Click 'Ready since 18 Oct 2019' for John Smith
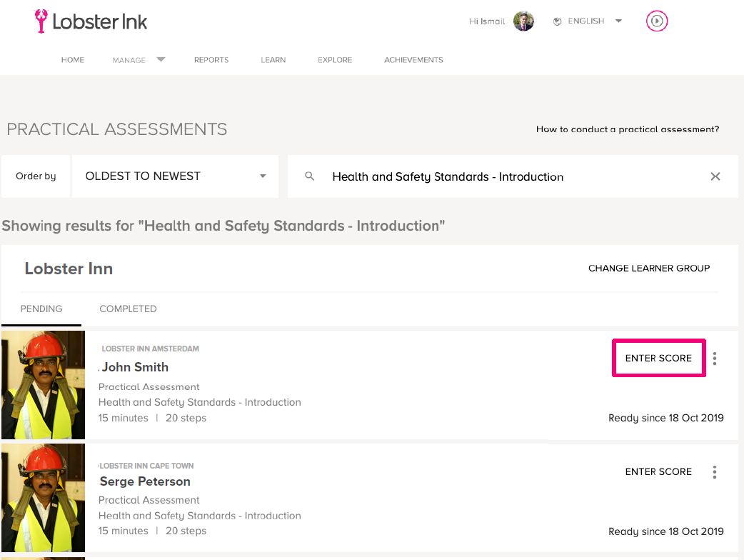 coord(665,418)
